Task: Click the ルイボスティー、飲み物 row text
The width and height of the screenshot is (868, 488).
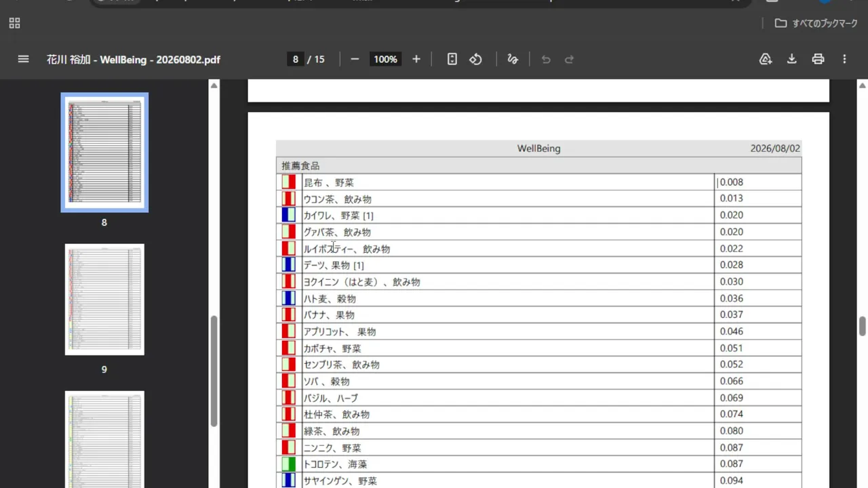Action: point(347,249)
